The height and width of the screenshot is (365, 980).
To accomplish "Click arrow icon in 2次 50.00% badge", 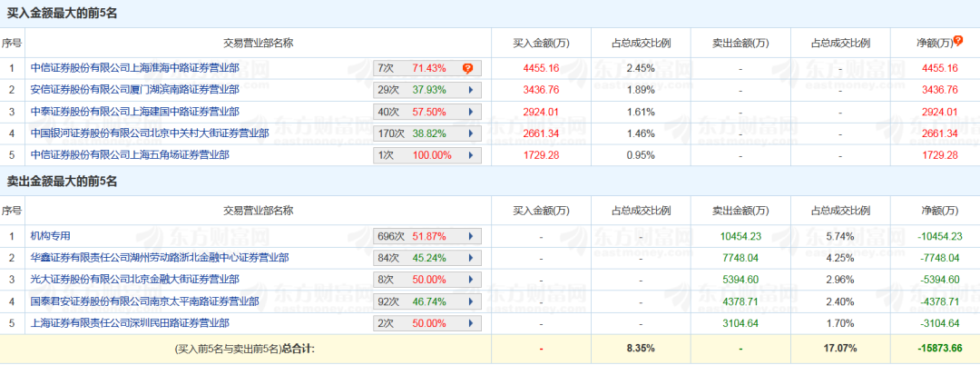I will tap(470, 323).
